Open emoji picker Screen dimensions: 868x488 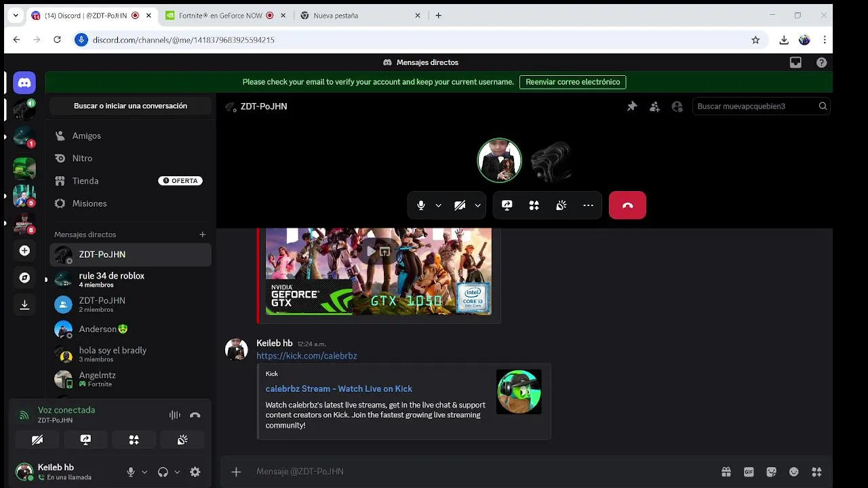point(794,472)
